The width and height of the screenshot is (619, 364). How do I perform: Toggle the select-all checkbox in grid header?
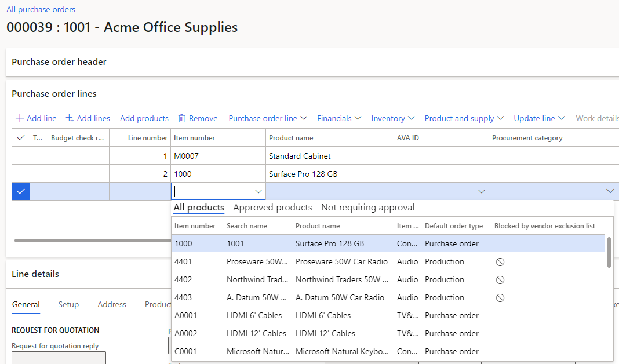coord(20,137)
